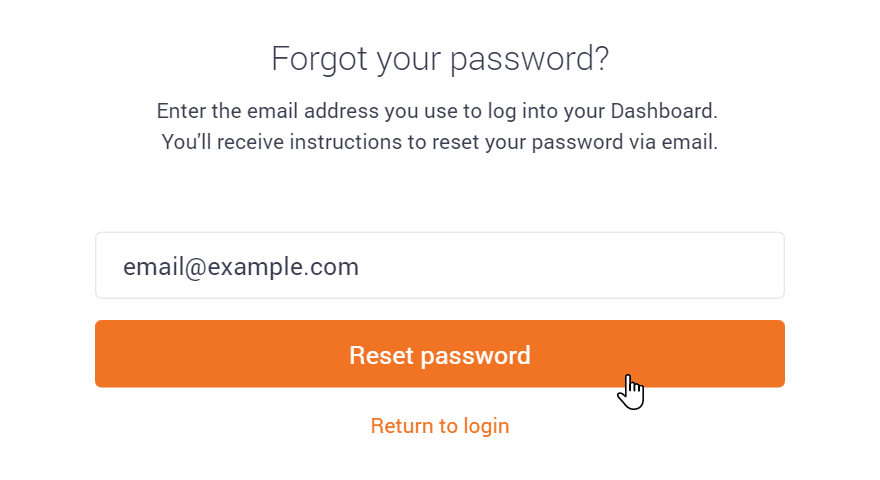Click the word "Return" in the bottom link

tap(401, 426)
